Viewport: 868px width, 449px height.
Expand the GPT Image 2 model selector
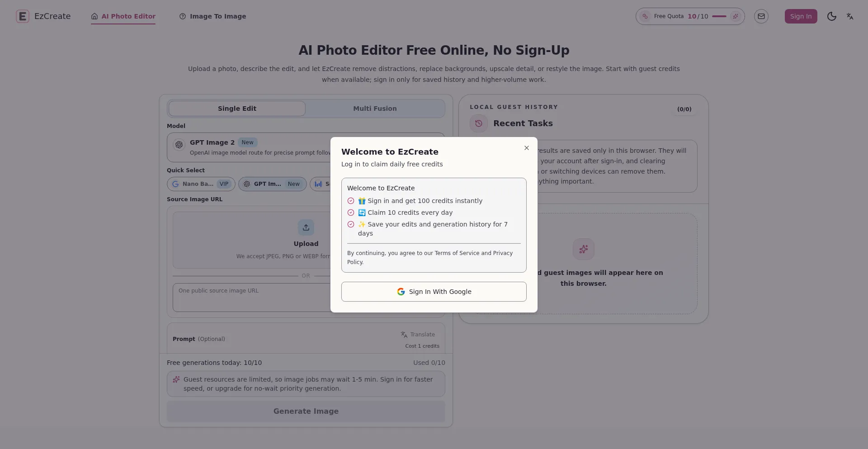306,147
